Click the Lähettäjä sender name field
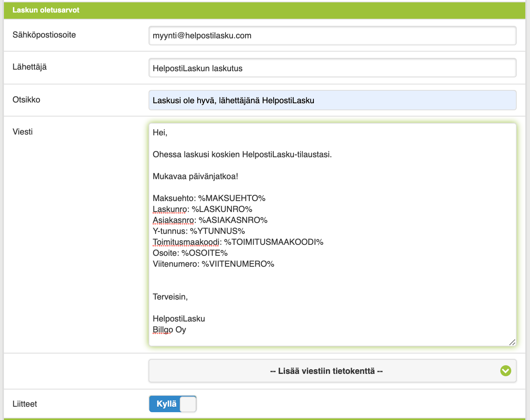The image size is (530, 420). [333, 68]
